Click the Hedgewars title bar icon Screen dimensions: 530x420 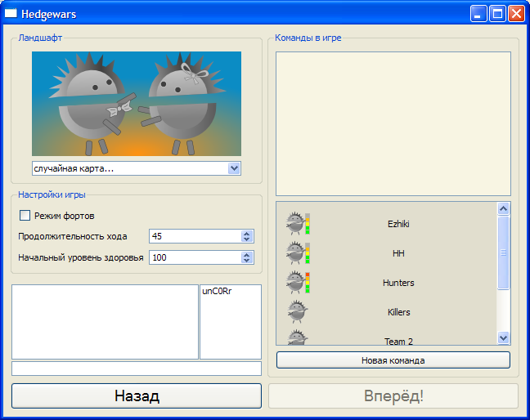point(11,13)
